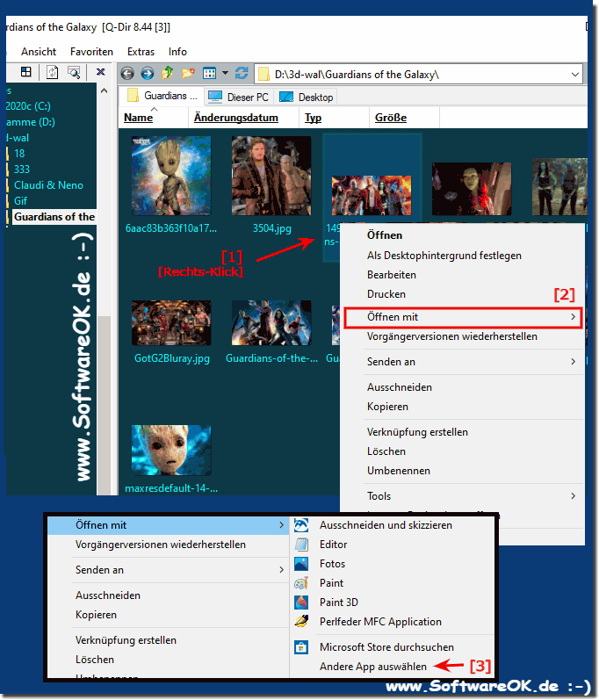
Task: Click file name GotG2Bluray.jpg
Action: click(x=172, y=358)
